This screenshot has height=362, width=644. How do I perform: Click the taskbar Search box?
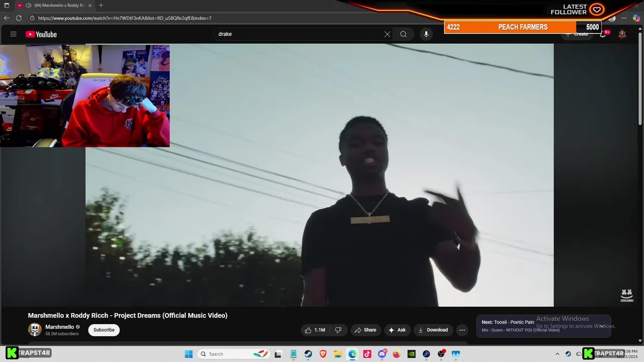click(234, 354)
